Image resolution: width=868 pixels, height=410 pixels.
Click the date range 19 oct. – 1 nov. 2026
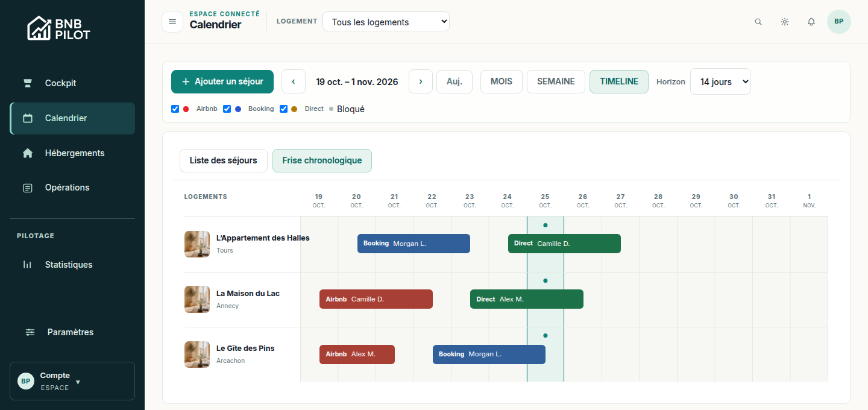click(357, 82)
